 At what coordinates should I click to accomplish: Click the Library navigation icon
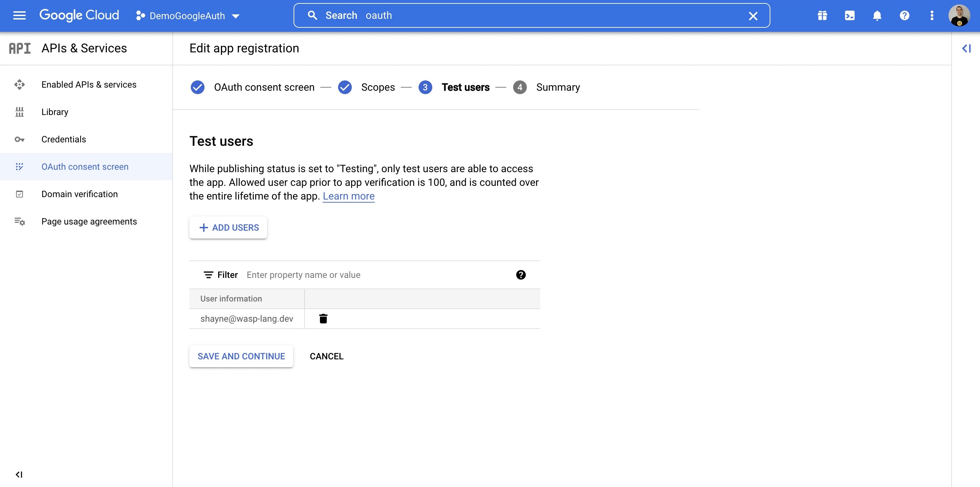pyautogui.click(x=20, y=112)
